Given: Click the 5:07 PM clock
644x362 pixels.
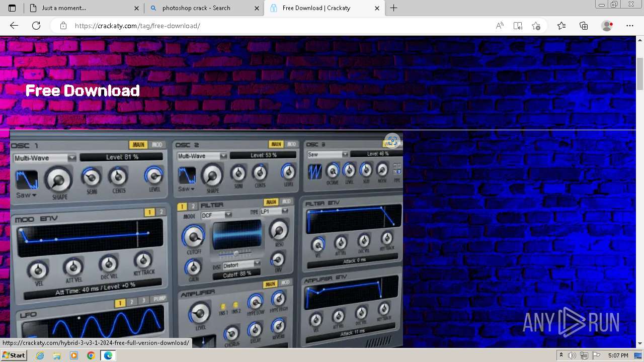Looking at the screenshot, I should point(618,355).
